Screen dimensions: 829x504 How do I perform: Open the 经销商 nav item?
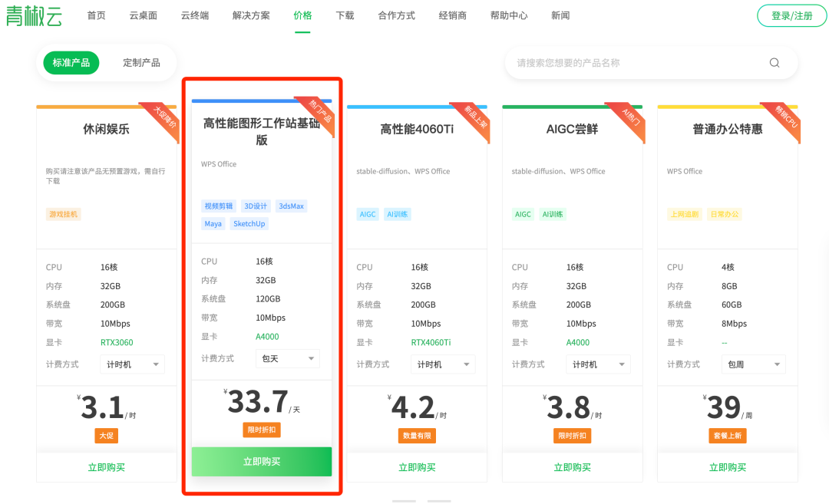[453, 15]
